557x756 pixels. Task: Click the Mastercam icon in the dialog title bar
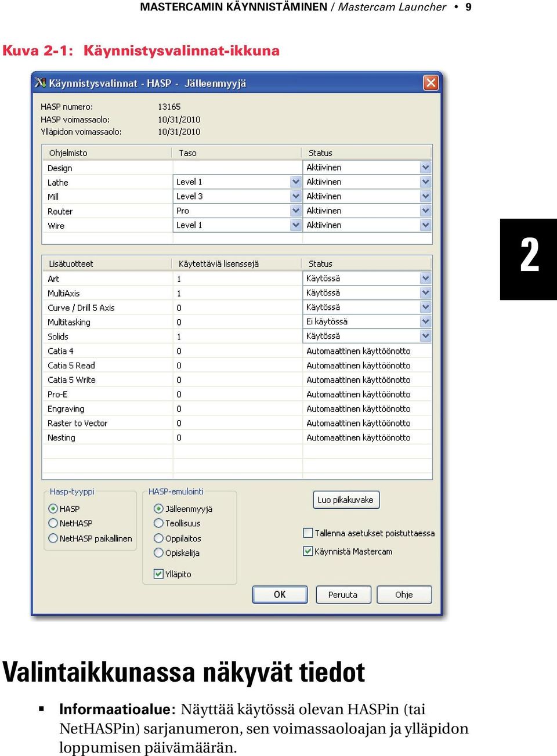[40, 82]
